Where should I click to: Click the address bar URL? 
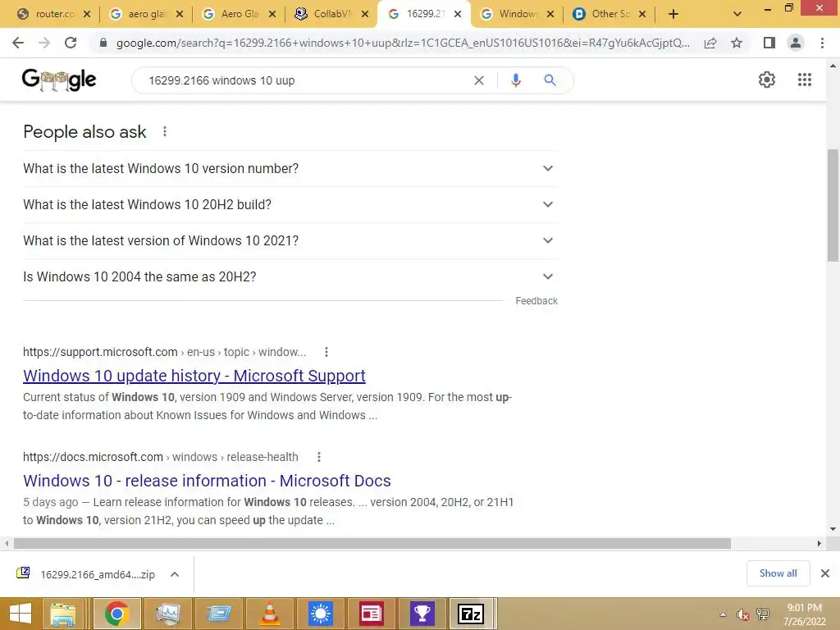402,43
